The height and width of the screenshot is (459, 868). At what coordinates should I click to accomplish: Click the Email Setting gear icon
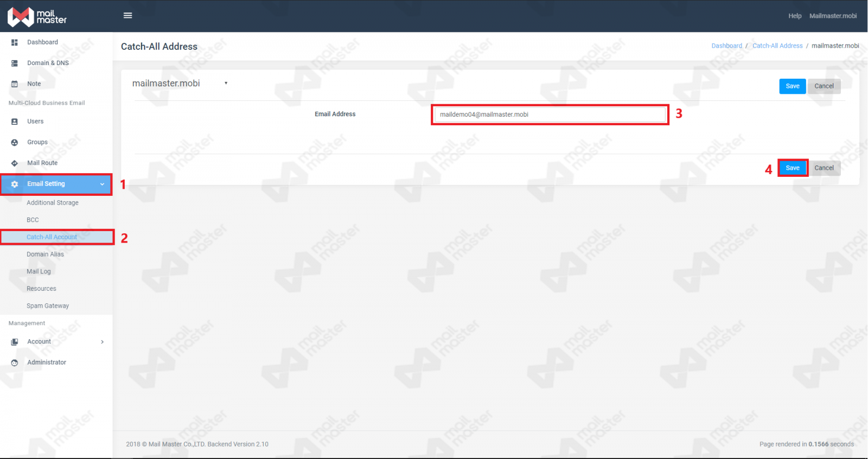click(15, 184)
